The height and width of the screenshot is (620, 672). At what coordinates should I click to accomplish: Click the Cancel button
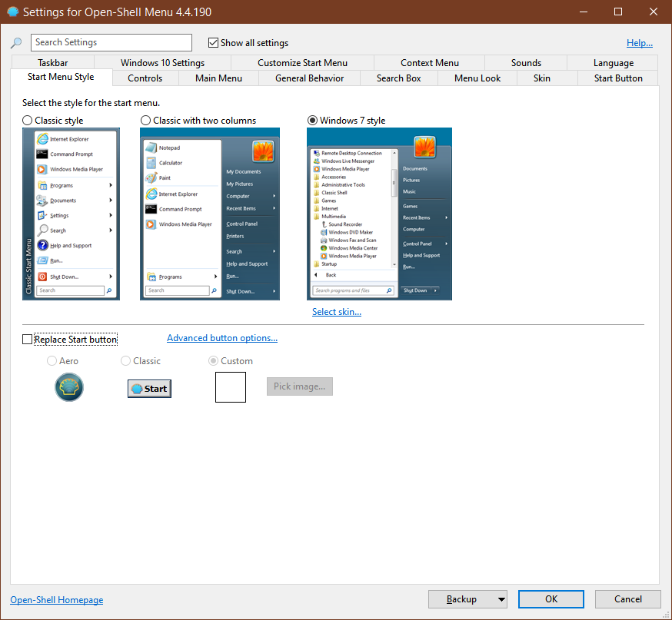(628, 599)
